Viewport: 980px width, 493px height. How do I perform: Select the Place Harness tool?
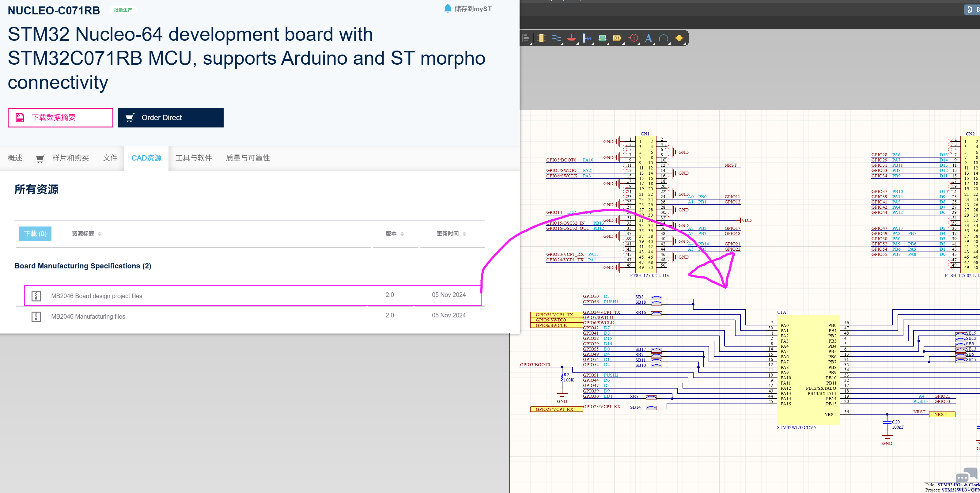point(587,38)
